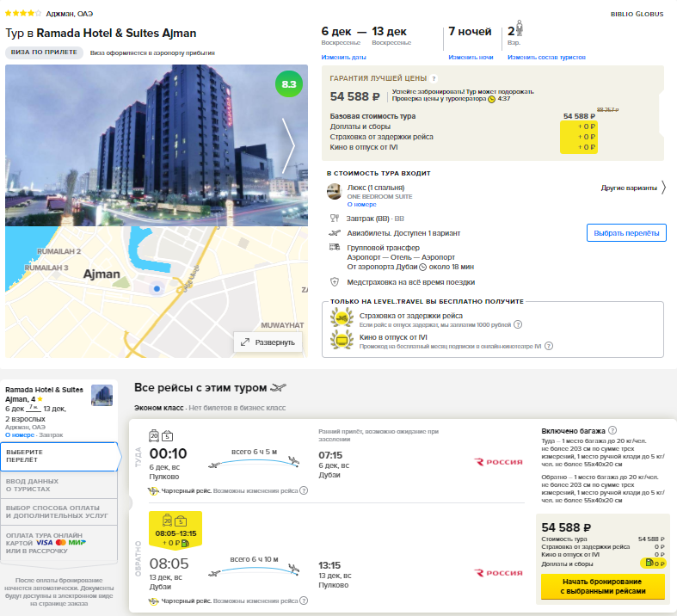Start booking with selected flights button

603,587
